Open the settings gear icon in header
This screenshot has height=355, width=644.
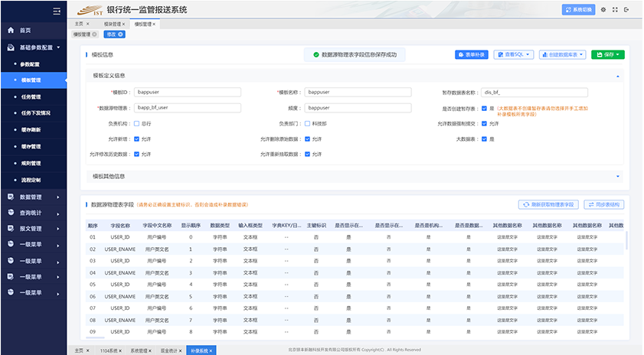(603, 10)
